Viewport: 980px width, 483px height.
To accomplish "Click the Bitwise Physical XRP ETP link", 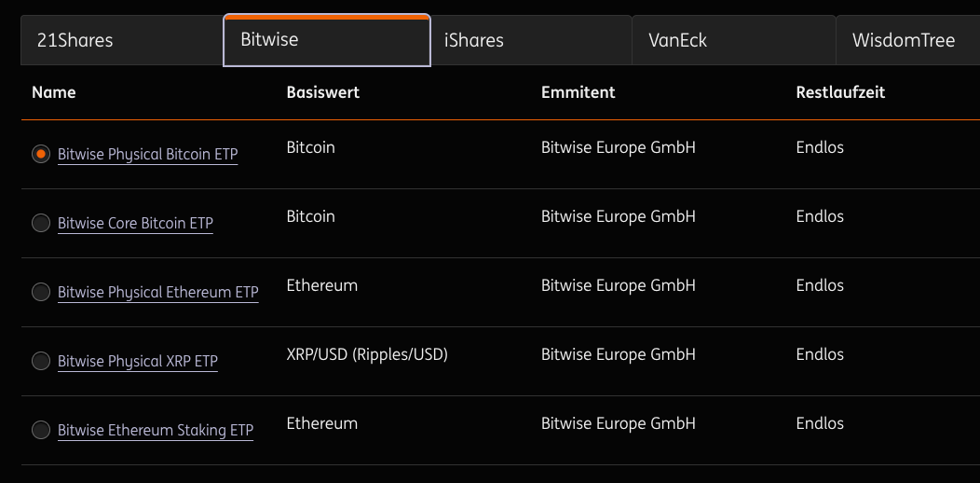I will click(x=137, y=362).
